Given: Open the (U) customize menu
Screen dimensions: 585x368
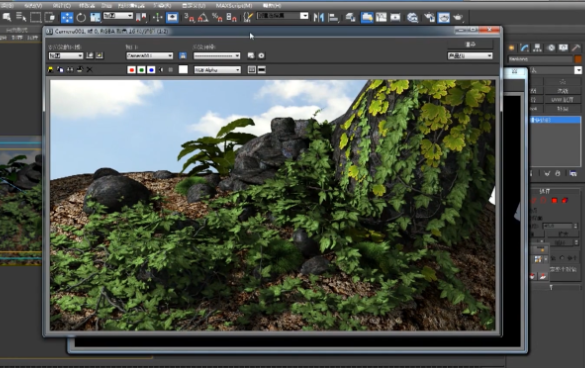Looking at the screenshot, I should pyautogui.click(x=194, y=6).
